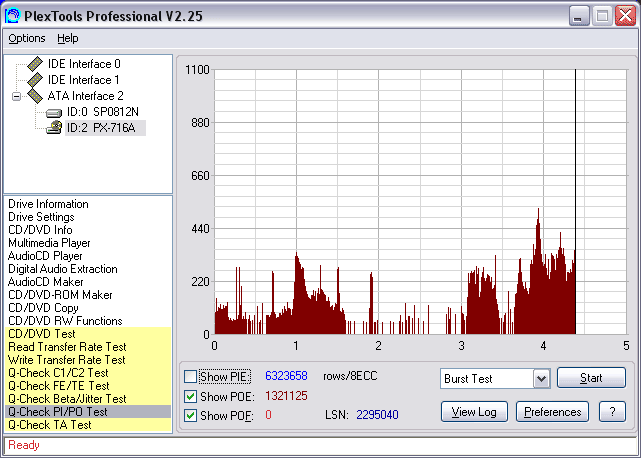Screen dimensions: 641x458
Task: Click the POE count value 1321125
Action: (x=286, y=396)
